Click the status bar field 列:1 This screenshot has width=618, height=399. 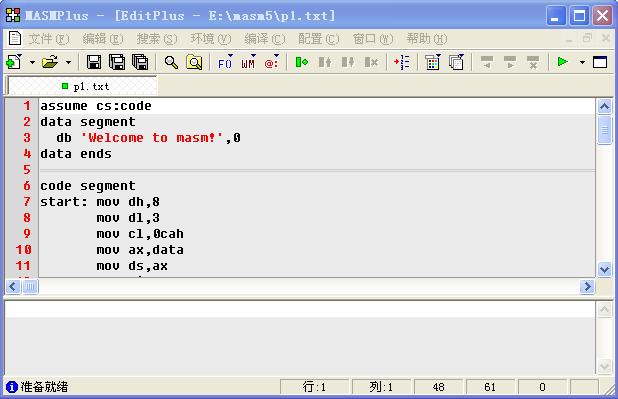coord(381,387)
